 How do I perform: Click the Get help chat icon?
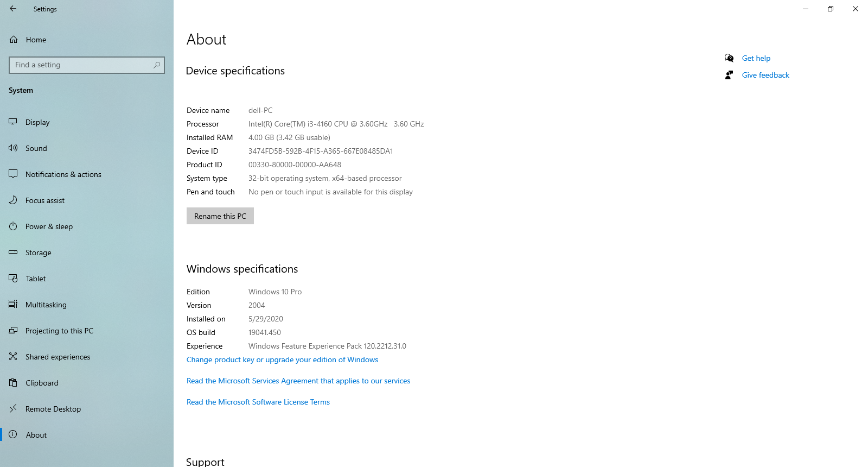coord(729,58)
